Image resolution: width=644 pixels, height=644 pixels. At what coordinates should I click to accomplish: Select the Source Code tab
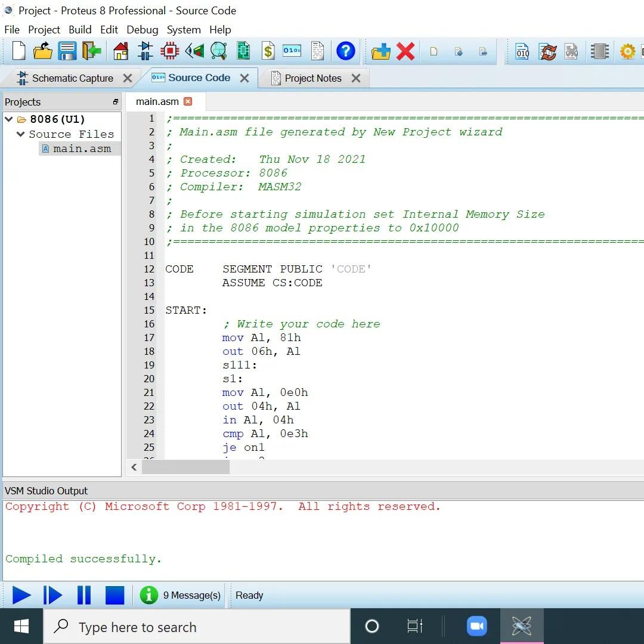199,78
